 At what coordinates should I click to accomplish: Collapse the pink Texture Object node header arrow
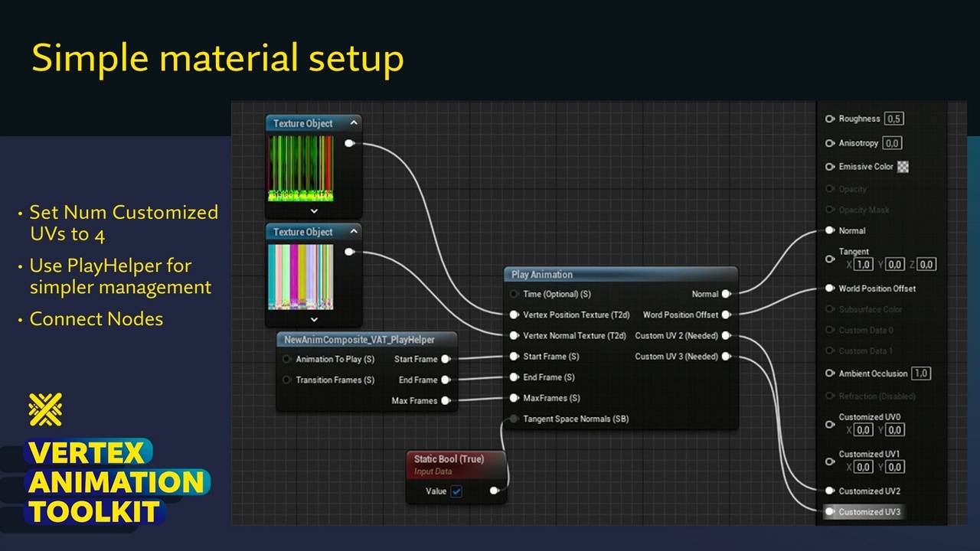tap(354, 232)
